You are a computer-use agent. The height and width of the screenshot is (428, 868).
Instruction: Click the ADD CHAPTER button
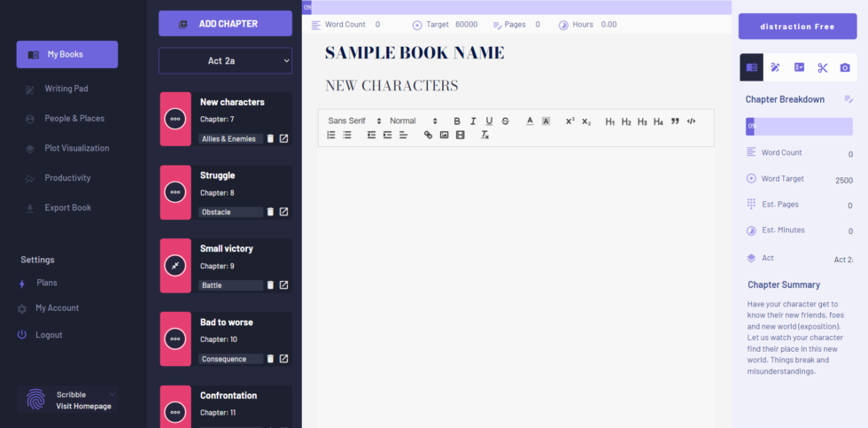(225, 24)
